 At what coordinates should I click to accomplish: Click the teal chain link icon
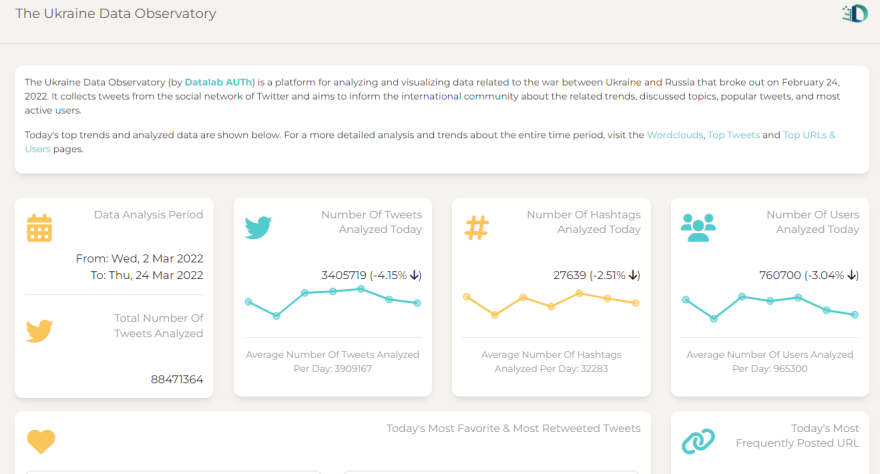click(698, 441)
